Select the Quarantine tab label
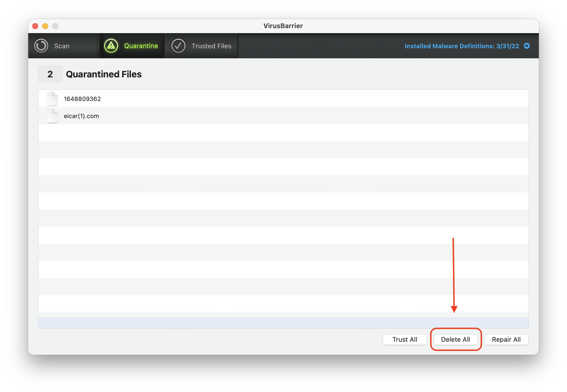 click(141, 46)
